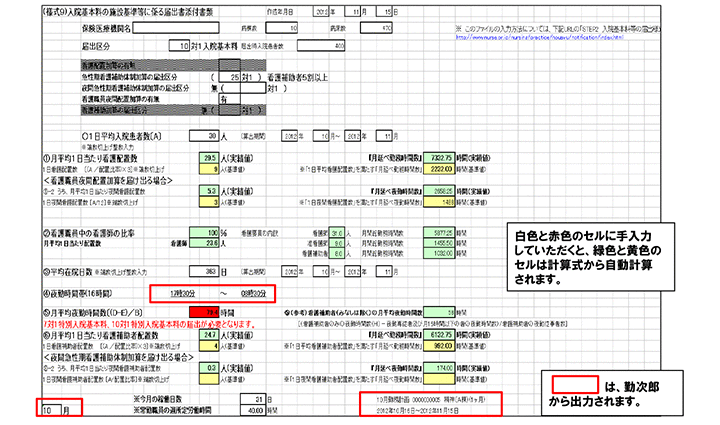Click the 作成年月日 month cell showing 11
The image size is (720, 425).
pyautogui.click(x=353, y=12)
